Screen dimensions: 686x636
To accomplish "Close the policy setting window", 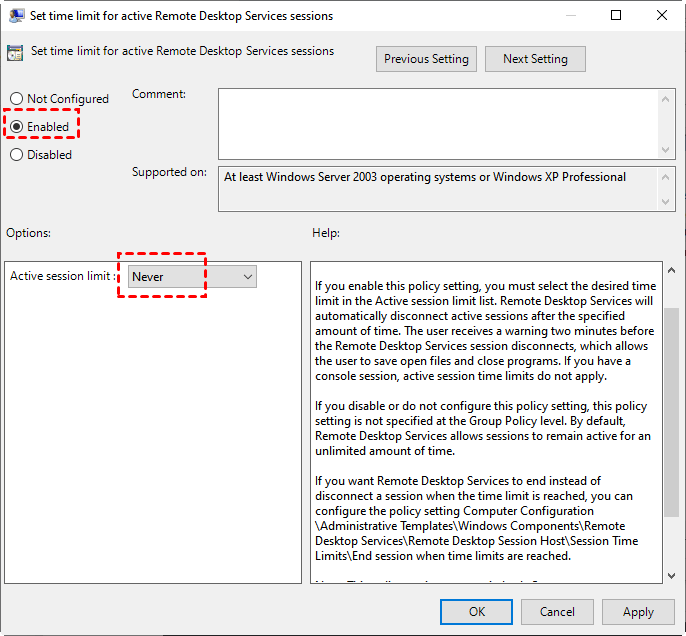I will click(662, 15).
